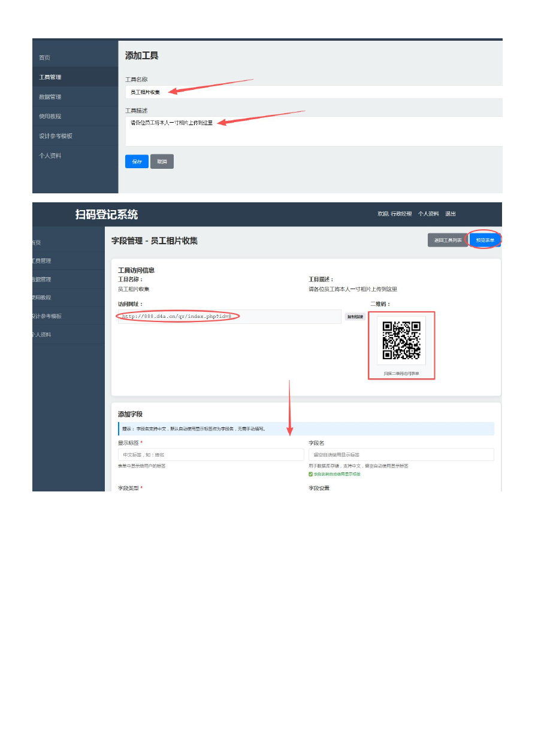Screen dimensions: 535x756
Task: Toggle the green 字段名自动使用显示标签 checkbox
Action: 311,473
